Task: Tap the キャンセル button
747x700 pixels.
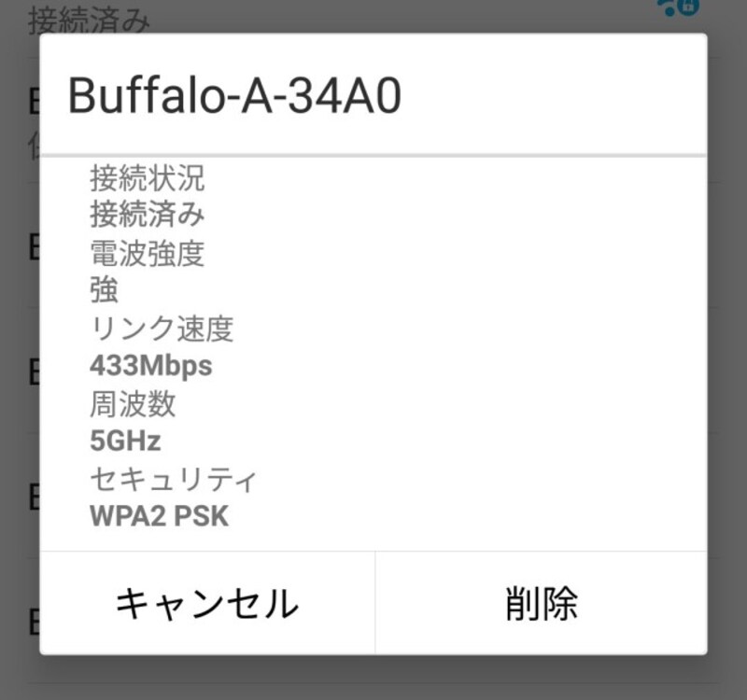Action: click(x=206, y=603)
